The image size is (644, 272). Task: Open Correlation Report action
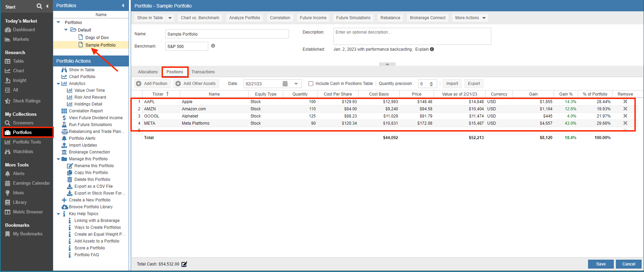coord(86,111)
